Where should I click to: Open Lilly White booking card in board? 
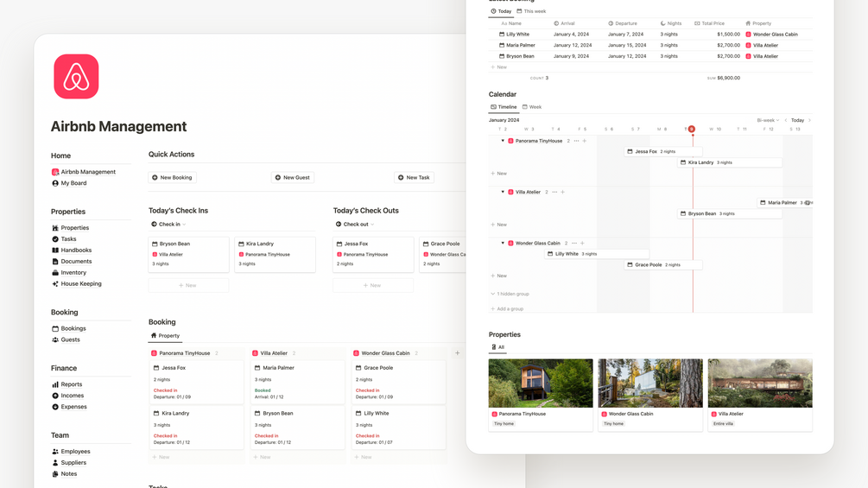pyautogui.click(x=398, y=428)
